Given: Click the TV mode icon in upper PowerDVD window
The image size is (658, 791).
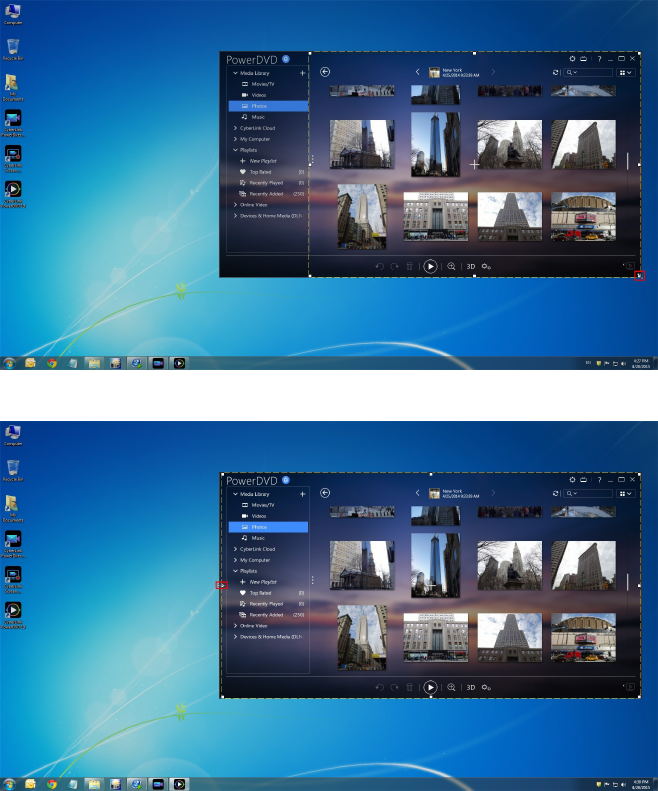Looking at the screenshot, I should (x=583, y=59).
